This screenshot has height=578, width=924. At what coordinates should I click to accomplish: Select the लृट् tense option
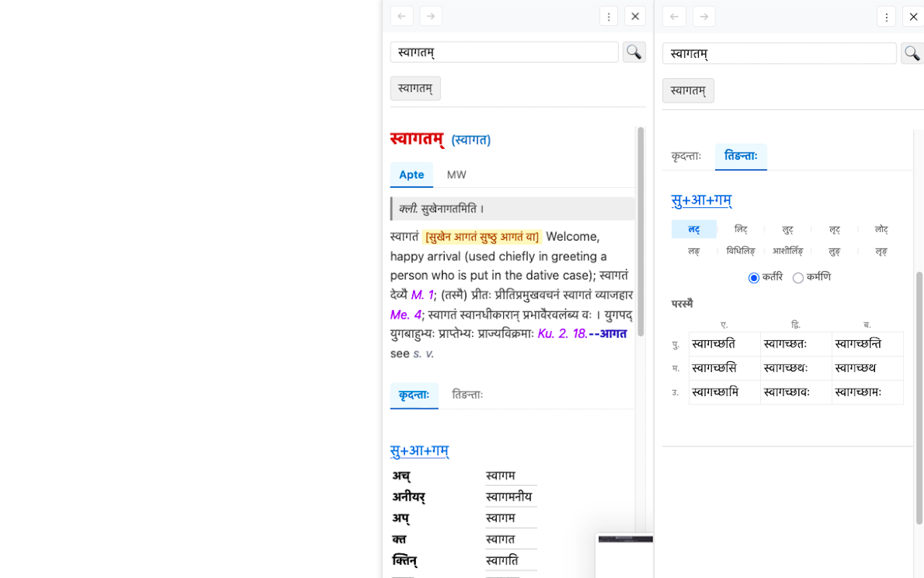(834, 229)
